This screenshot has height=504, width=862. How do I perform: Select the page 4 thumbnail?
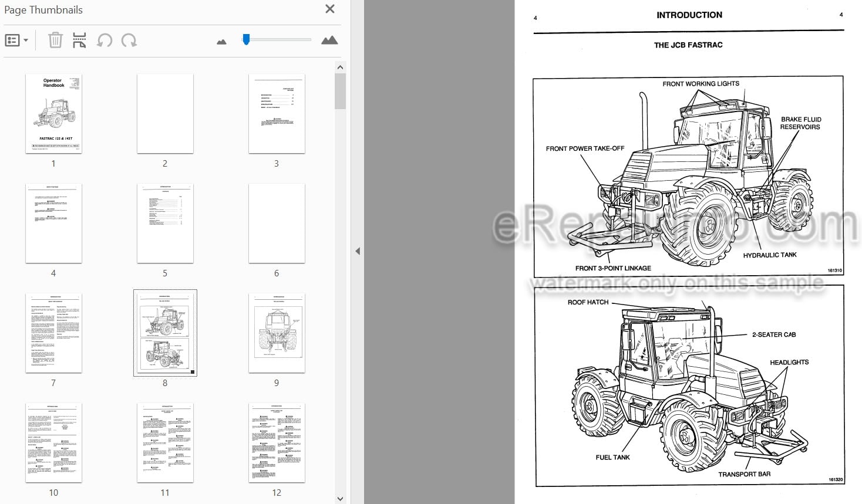(53, 224)
